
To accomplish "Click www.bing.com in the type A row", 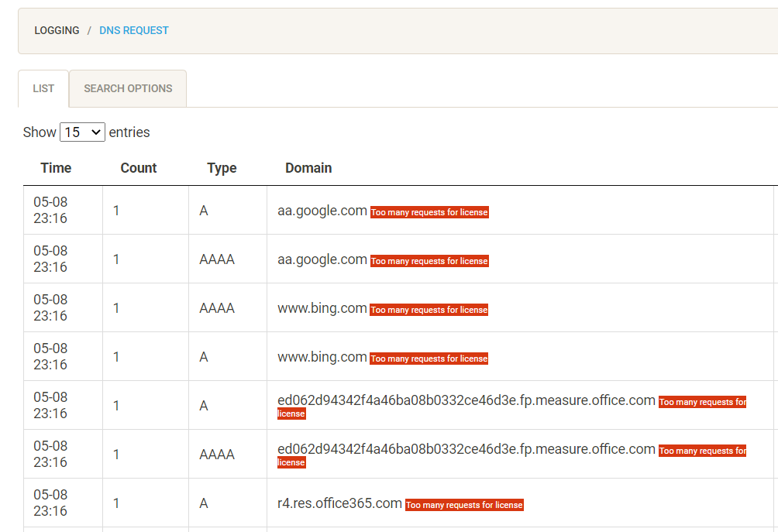I will tap(322, 357).
